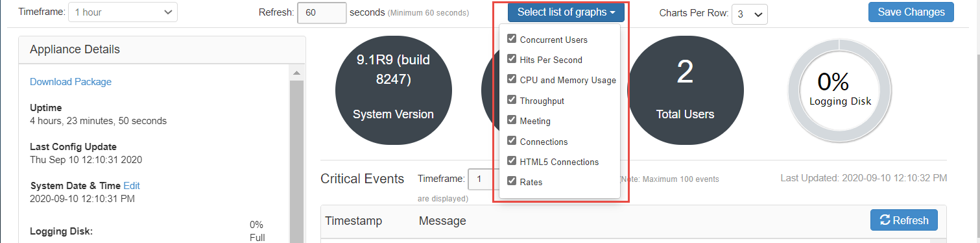Viewport: 980px width, 243px height.
Task: Click Edit next to System Date & Time
Action: [x=132, y=185]
